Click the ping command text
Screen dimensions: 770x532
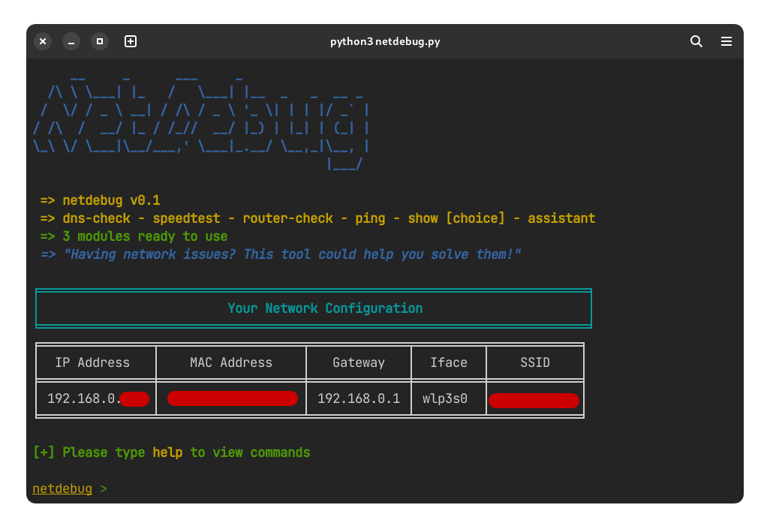click(370, 218)
